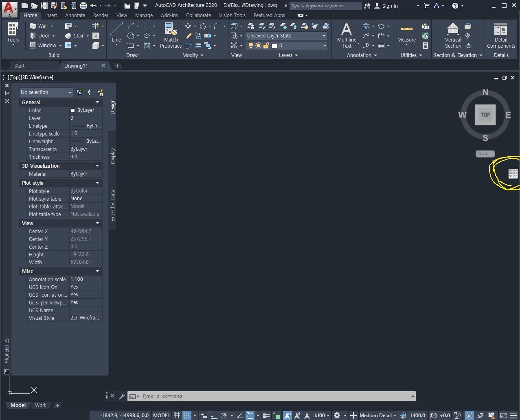Collapse the General properties section
520x420 pixels.
97,103
